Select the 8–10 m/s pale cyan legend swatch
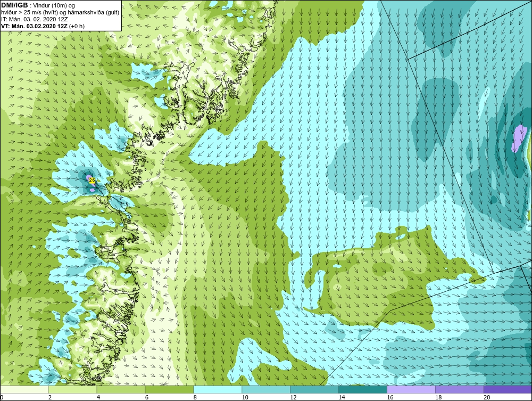The width and height of the screenshot is (532, 401). (x=218, y=389)
